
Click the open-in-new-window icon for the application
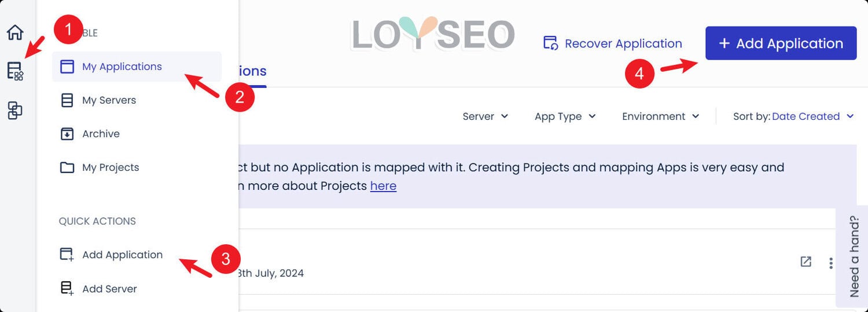[x=806, y=262]
